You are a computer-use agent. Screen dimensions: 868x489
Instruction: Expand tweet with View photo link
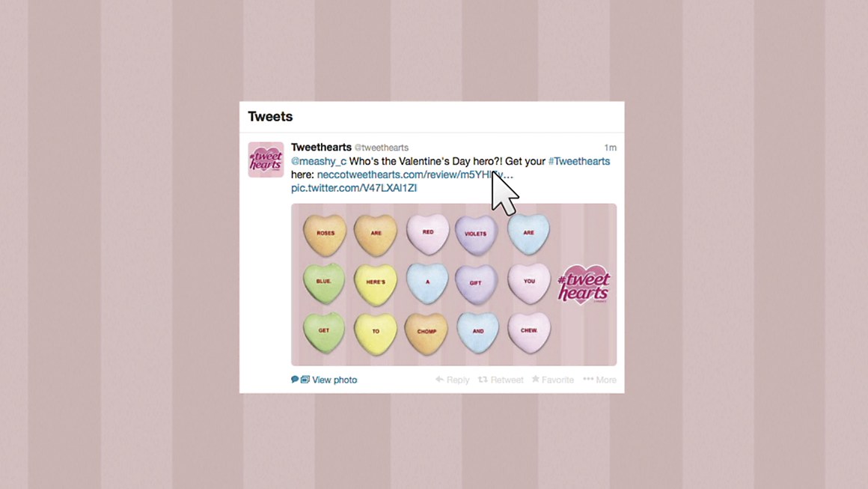coord(334,380)
